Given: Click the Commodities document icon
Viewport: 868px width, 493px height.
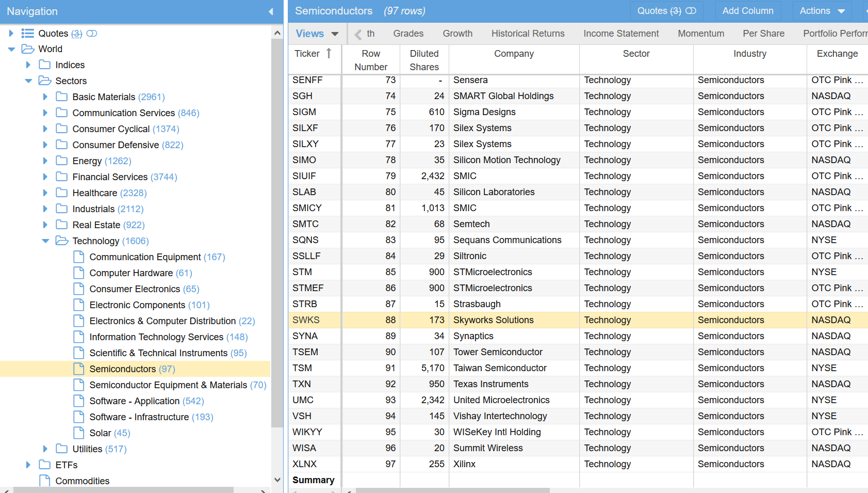Looking at the screenshot, I should pyautogui.click(x=45, y=481).
